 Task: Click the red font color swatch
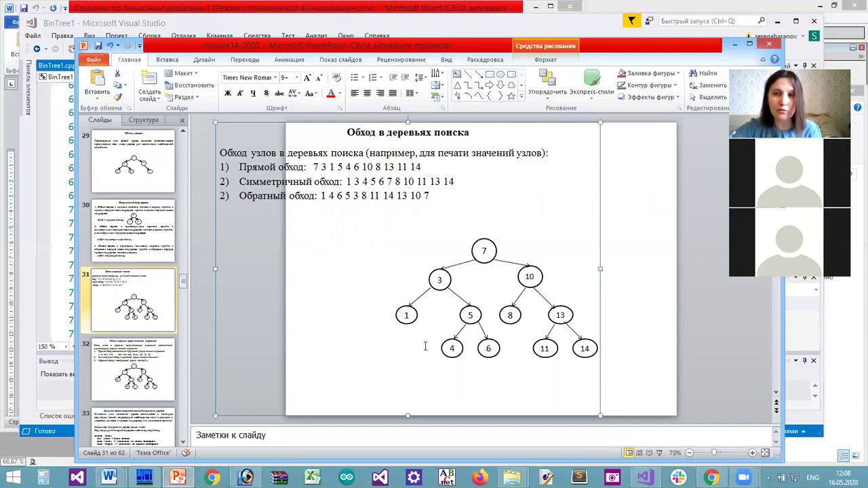tap(331, 93)
